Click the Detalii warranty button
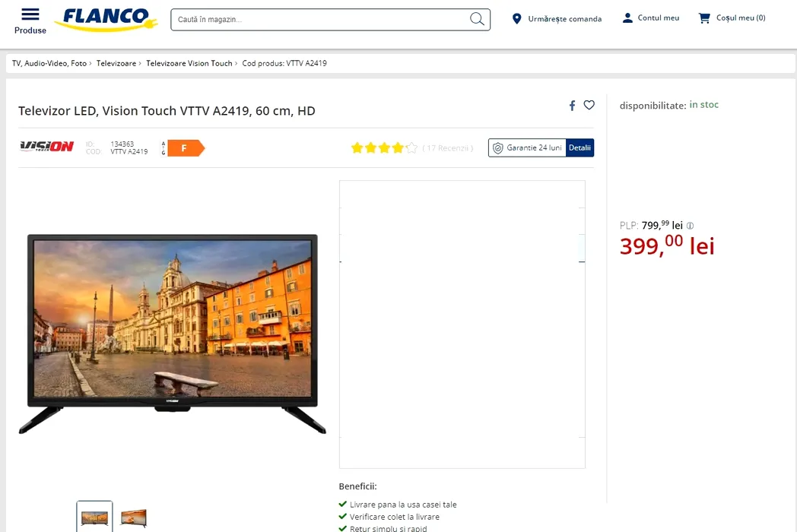797x532 pixels. [579, 148]
